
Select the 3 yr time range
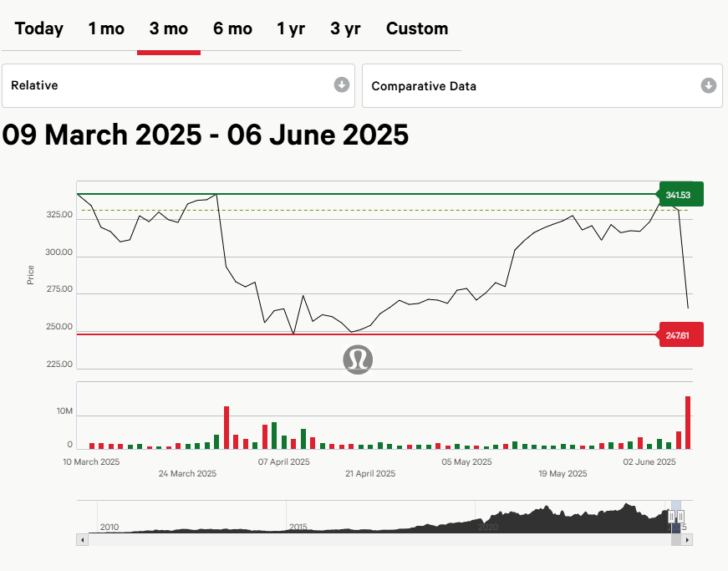point(345,28)
